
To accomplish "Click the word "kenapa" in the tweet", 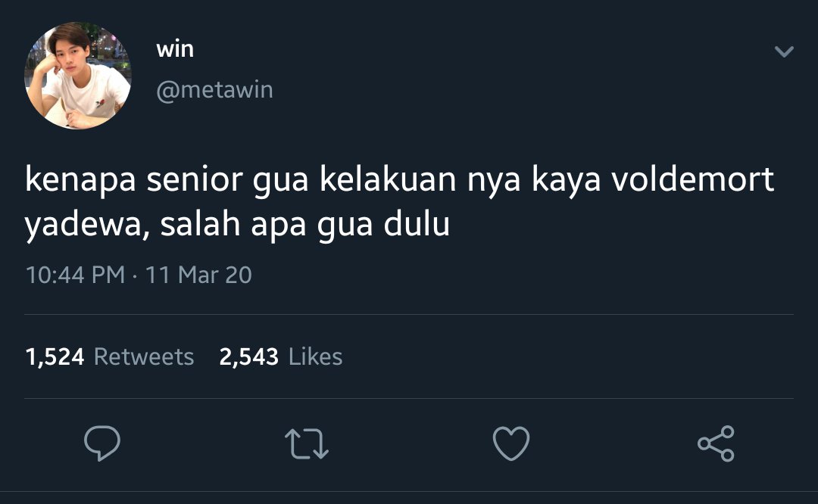I will tap(81, 181).
